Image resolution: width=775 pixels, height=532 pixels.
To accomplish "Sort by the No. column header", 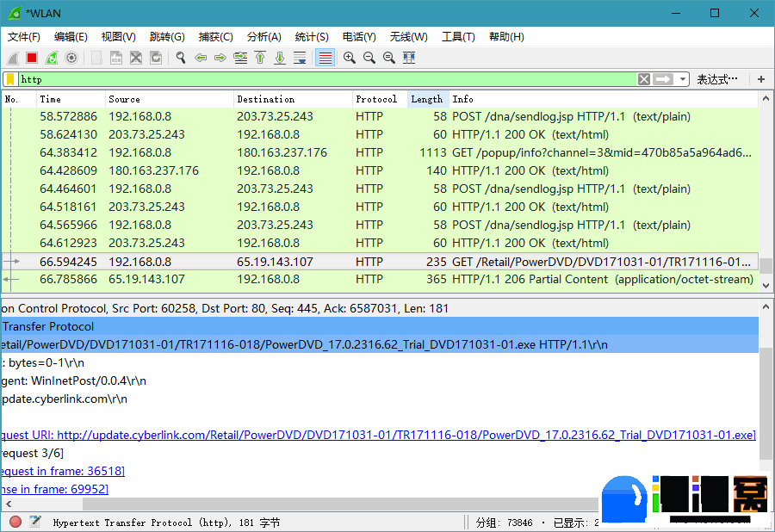I will 19,99.
